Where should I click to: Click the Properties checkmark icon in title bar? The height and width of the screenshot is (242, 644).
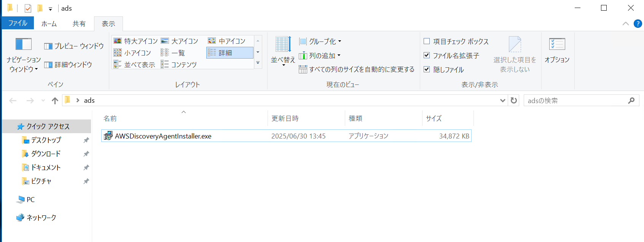point(28,8)
